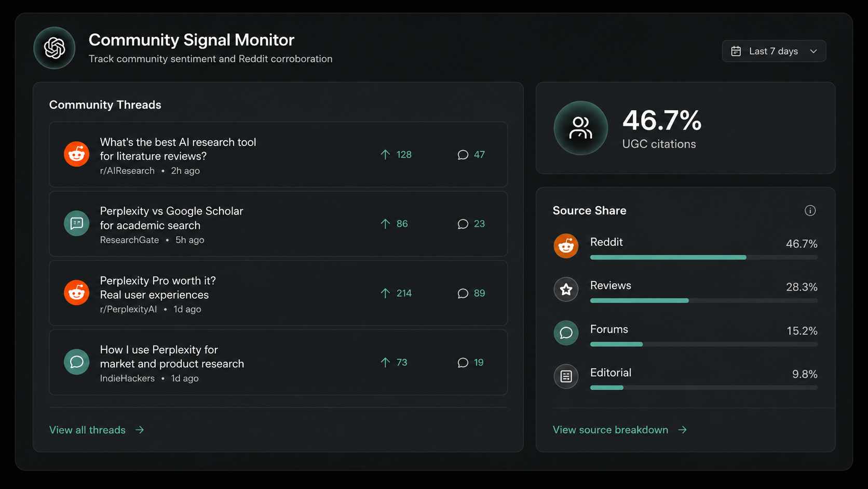Click the ResearchGate message icon on the Google Scholar thread
868x489 pixels.
tap(76, 223)
